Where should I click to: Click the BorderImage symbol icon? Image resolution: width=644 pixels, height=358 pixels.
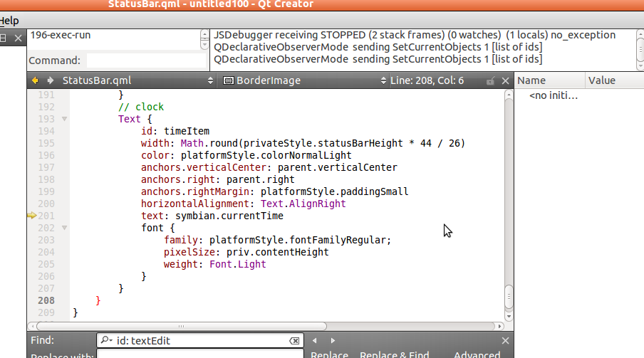pos(229,80)
